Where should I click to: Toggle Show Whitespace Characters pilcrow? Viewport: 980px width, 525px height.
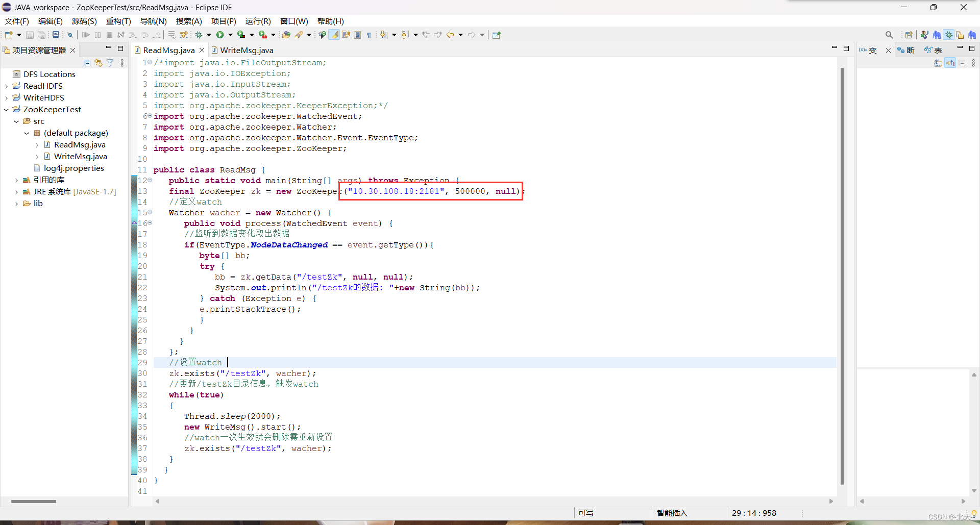pyautogui.click(x=369, y=35)
